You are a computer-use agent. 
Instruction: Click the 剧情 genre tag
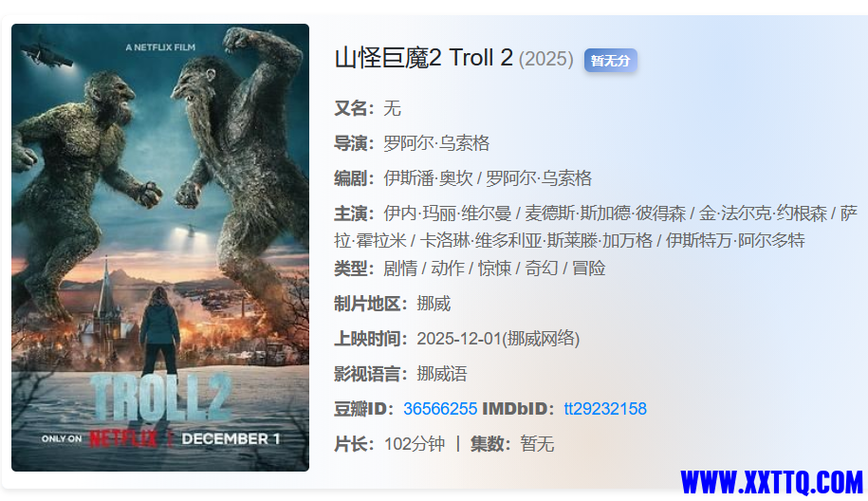400,269
